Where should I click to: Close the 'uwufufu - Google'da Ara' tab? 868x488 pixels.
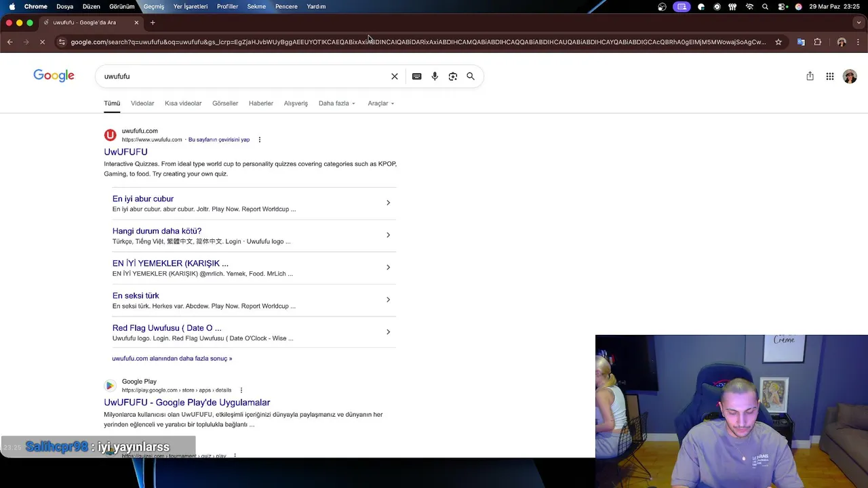coord(136,22)
